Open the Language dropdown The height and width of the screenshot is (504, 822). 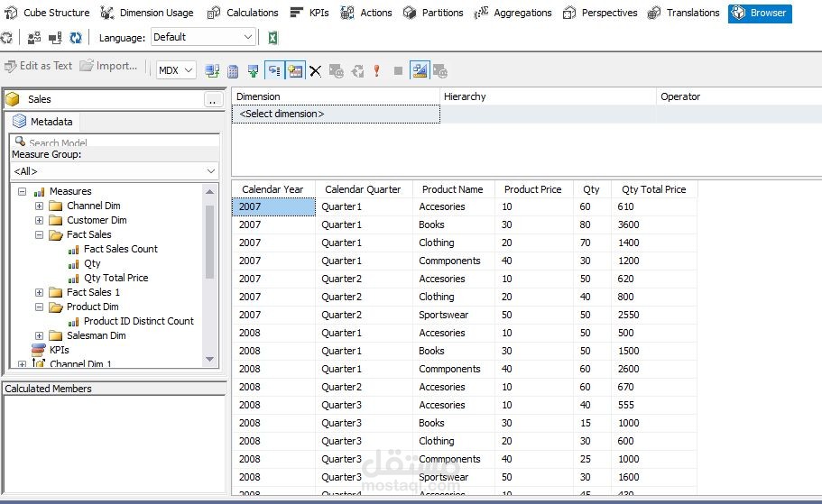click(x=203, y=37)
